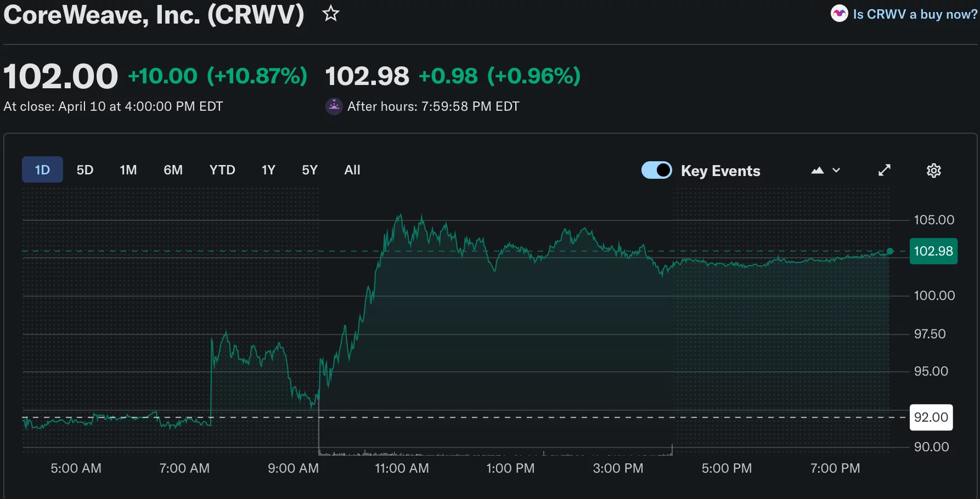This screenshot has height=499, width=980.
Task: Click the diagonal expand arrows icon
Action: [x=885, y=170]
